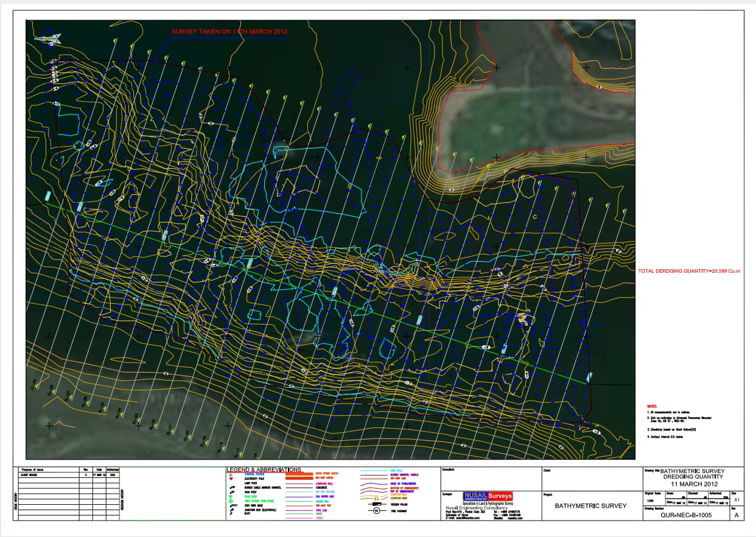Click the vertical 'ISSUE HISTORY' label
This screenshot has width=756, height=537.
(16, 501)
